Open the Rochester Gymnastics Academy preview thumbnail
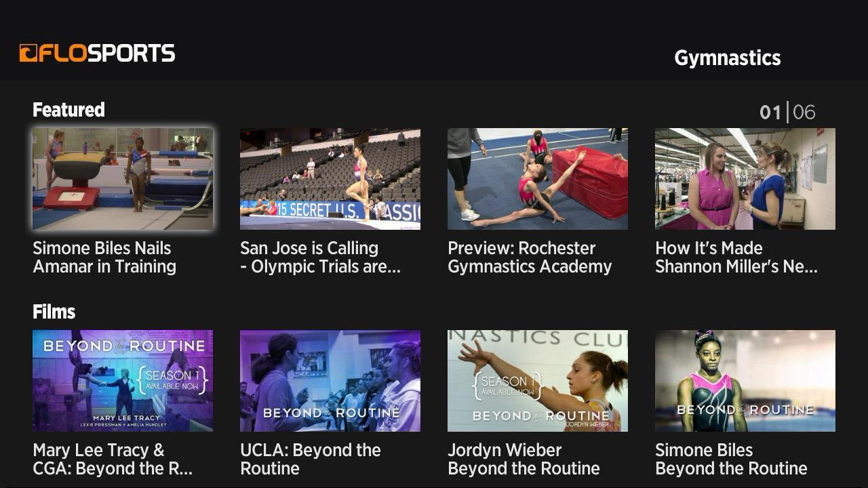 (538, 179)
